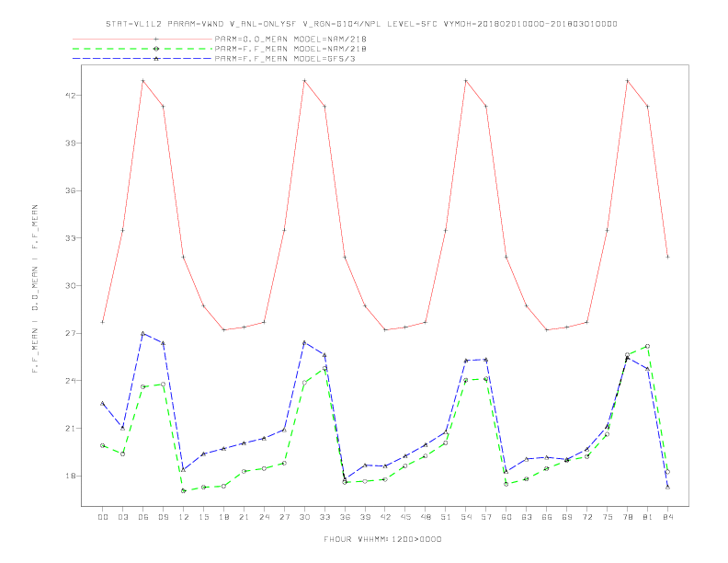Select legend text PARM=F.F_MEAN MODEL=NAM/218
Image resolution: width=728 pixels, height=563 pixels.
[x=290, y=49]
